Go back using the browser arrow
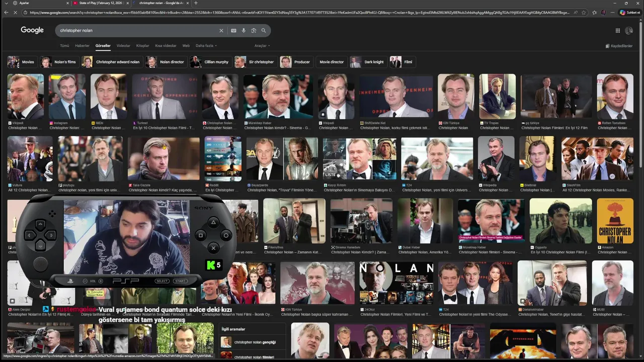This screenshot has height=362, width=644. (6, 13)
